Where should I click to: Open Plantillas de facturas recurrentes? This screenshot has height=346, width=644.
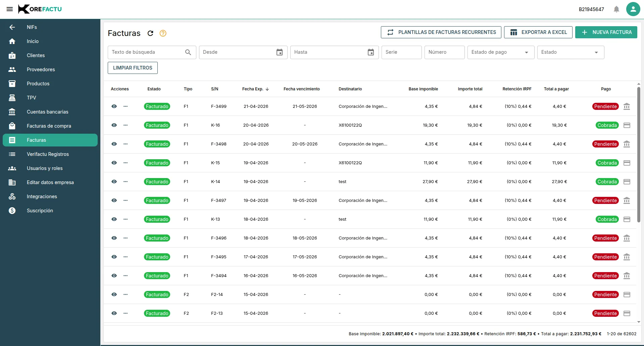click(x=441, y=32)
